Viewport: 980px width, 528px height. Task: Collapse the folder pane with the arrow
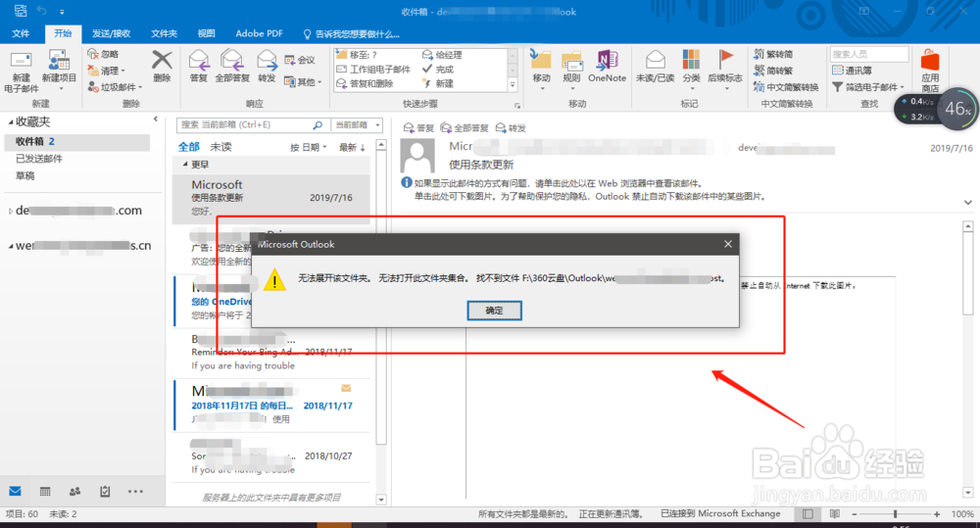pos(156,119)
